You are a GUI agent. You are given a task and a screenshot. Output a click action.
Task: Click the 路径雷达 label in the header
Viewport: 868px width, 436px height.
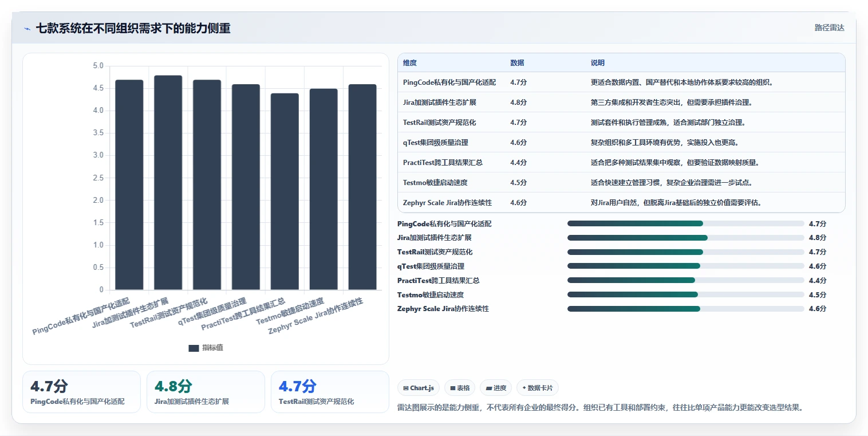[830, 28]
